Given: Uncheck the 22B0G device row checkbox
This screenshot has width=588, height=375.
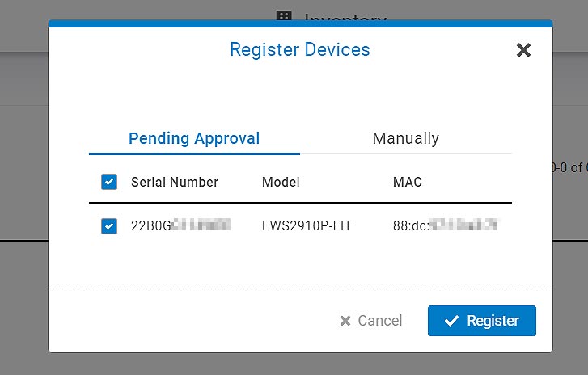Looking at the screenshot, I should 109,226.
